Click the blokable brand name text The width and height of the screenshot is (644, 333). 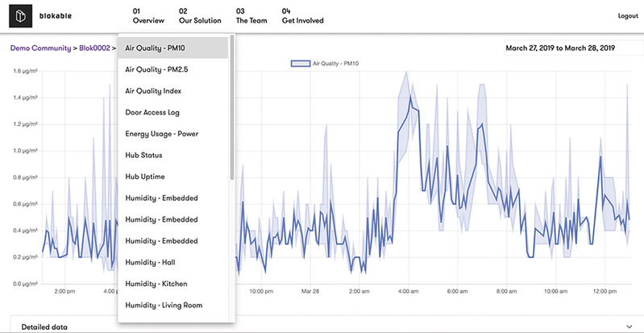point(56,16)
